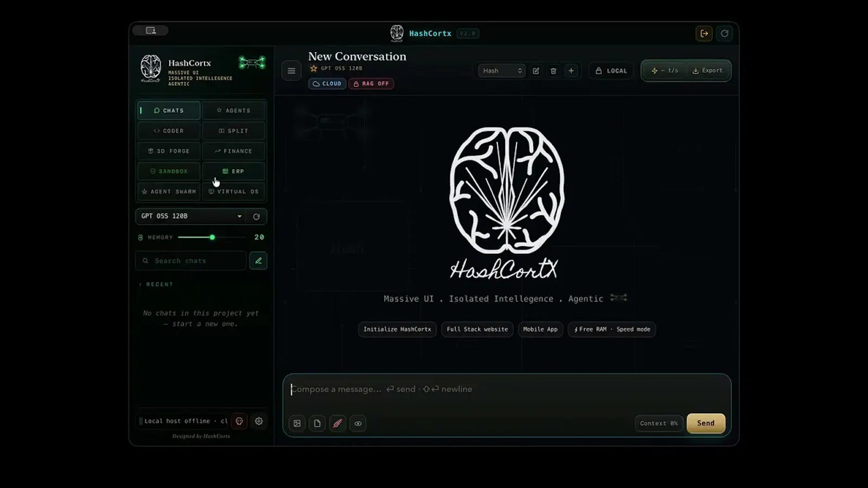The image size is (868, 488).
Task: Open the SANDBOX tab
Action: 169,171
